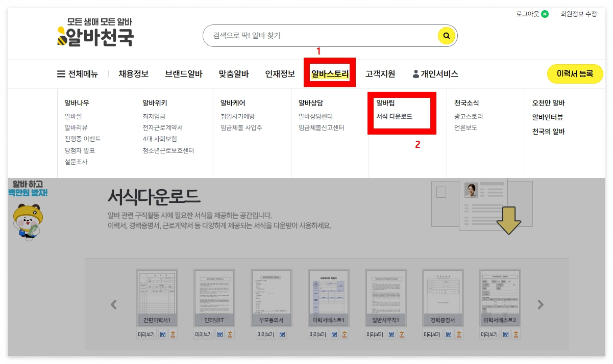Show previous templates with left arrow
This screenshot has height=364, width=613.
pyautogui.click(x=114, y=305)
